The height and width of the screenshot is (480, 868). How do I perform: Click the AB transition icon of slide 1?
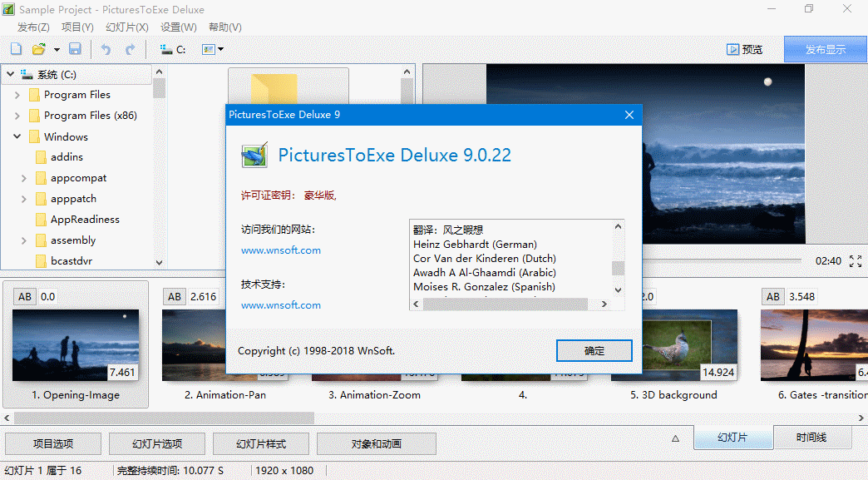(25, 297)
